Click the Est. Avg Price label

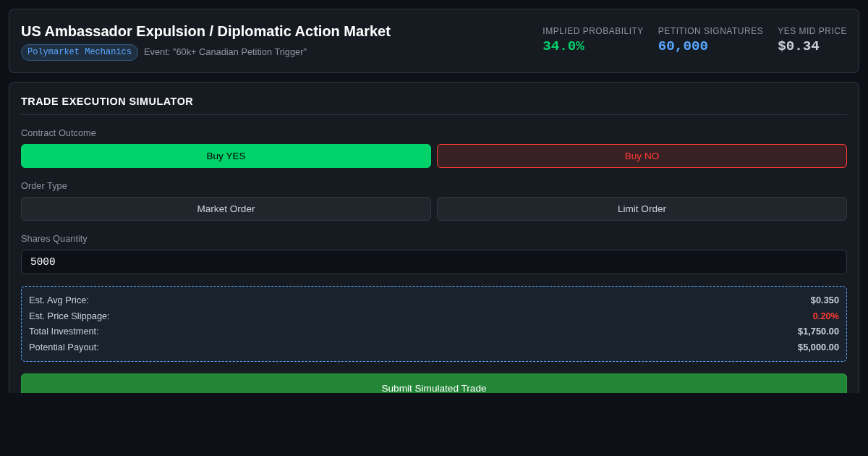[x=59, y=300]
